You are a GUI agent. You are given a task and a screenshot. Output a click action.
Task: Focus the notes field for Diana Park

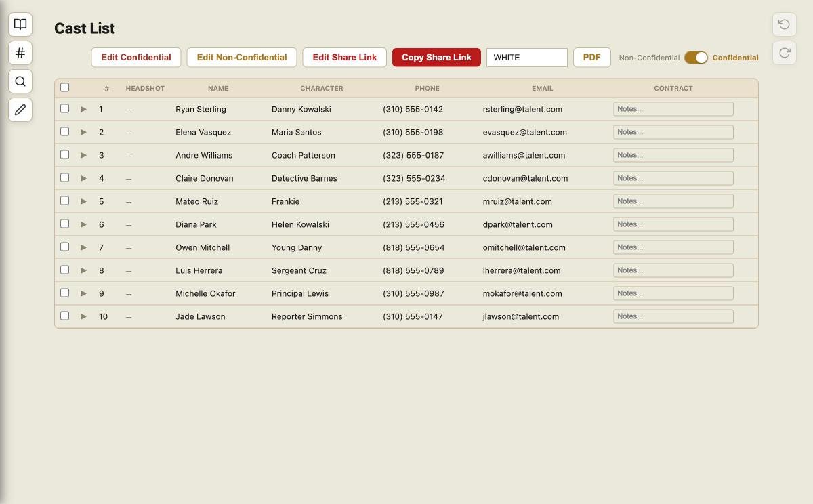click(x=673, y=224)
